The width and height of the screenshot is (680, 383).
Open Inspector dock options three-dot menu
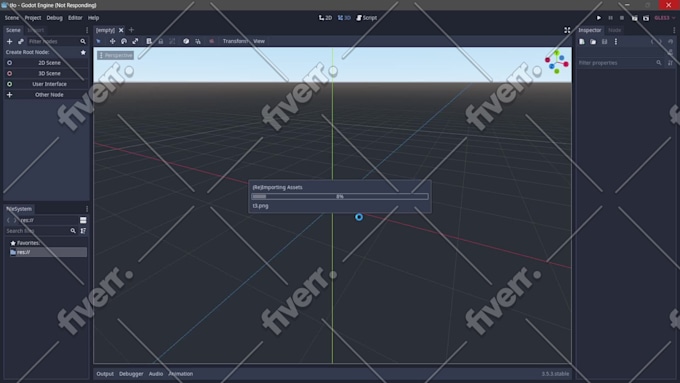pos(674,30)
